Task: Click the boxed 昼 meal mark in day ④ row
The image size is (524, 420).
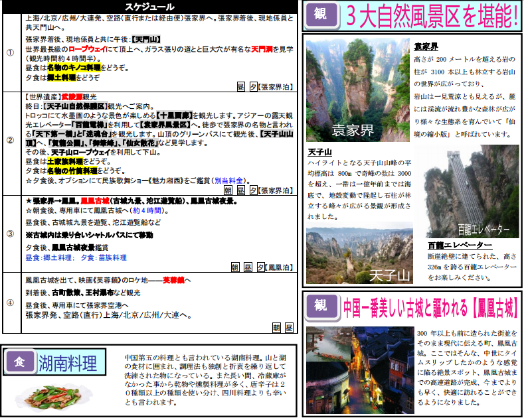Action: 289,328
